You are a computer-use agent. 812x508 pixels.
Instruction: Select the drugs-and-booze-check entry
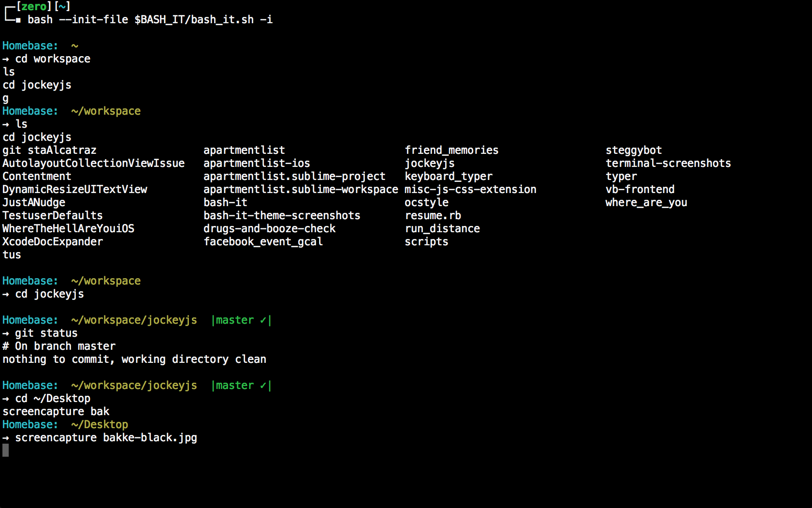(269, 228)
